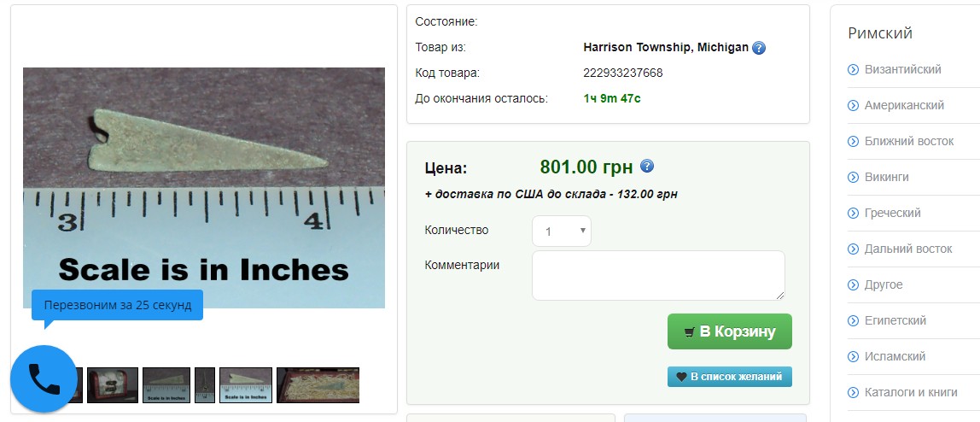The width and height of the screenshot is (980, 422).
Task: Open the Американский category link
Action: tap(904, 105)
